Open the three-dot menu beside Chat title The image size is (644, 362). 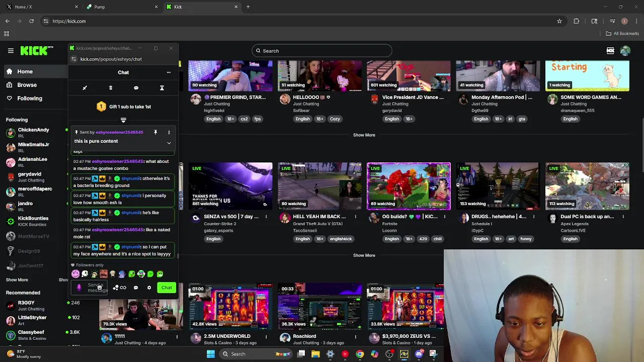pyautogui.click(x=169, y=72)
